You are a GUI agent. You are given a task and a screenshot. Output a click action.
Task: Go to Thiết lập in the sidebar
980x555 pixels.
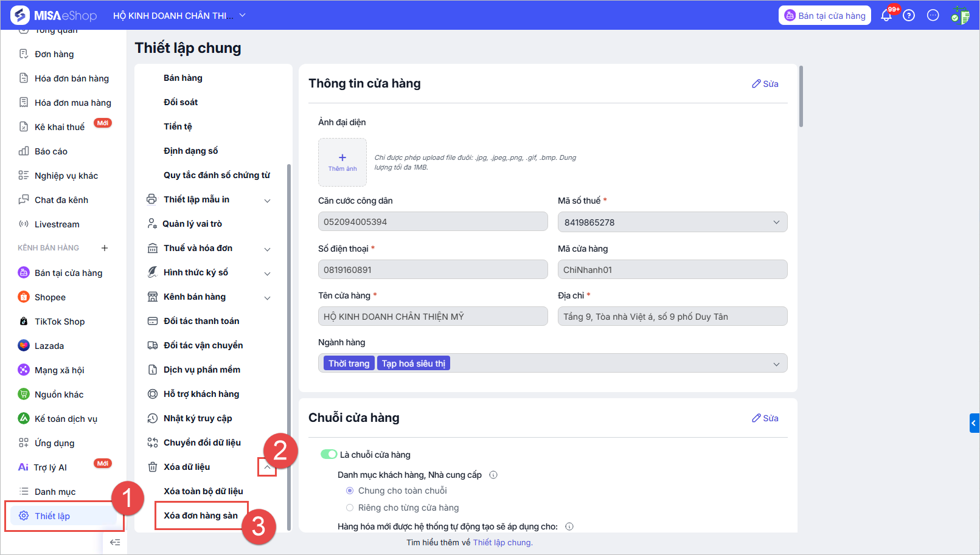[52, 516]
